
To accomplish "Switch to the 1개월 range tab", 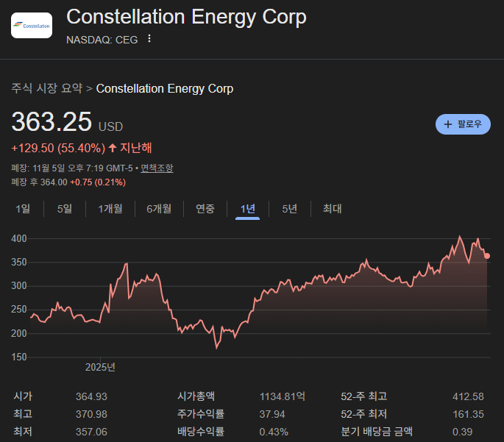I will [110, 209].
